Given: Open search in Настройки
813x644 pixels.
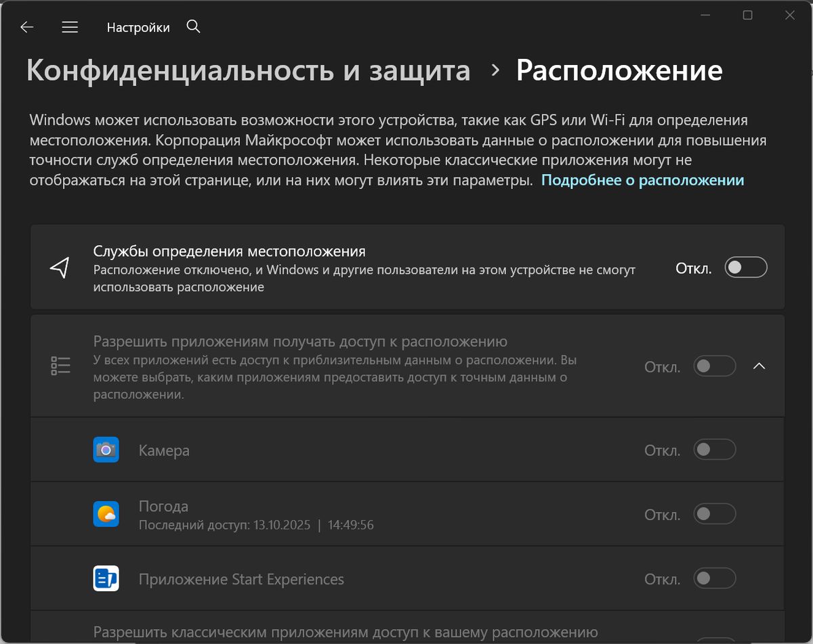Looking at the screenshot, I should point(193,26).
